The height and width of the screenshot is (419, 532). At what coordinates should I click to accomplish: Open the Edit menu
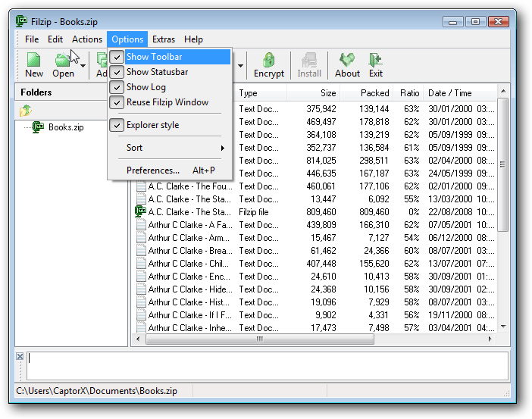tap(55, 39)
